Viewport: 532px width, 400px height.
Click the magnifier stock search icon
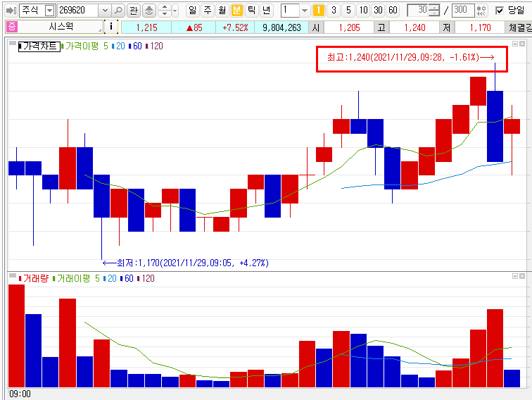click(x=118, y=11)
